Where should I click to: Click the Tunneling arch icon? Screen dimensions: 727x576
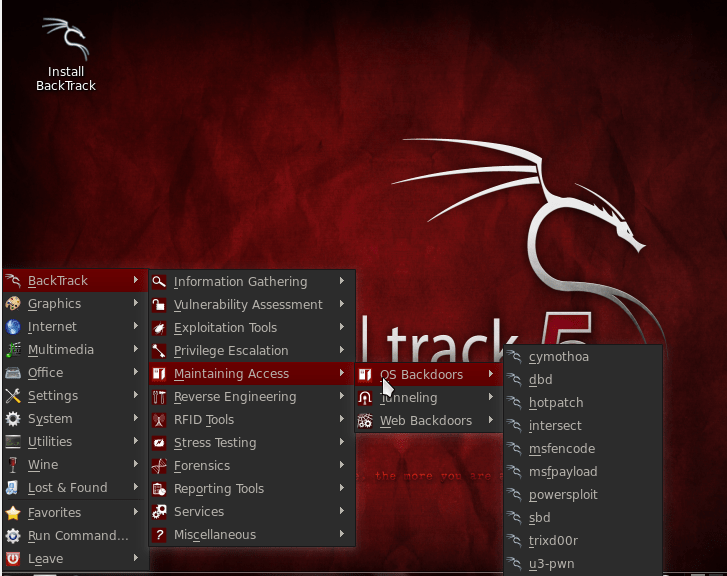coord(365,398)
